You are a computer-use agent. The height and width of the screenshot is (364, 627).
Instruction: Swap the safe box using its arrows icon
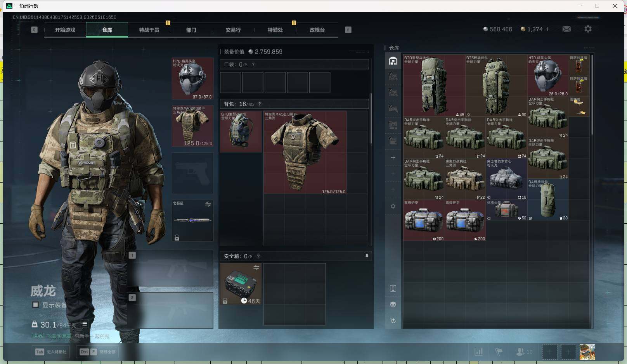click(x=256, y=267)
